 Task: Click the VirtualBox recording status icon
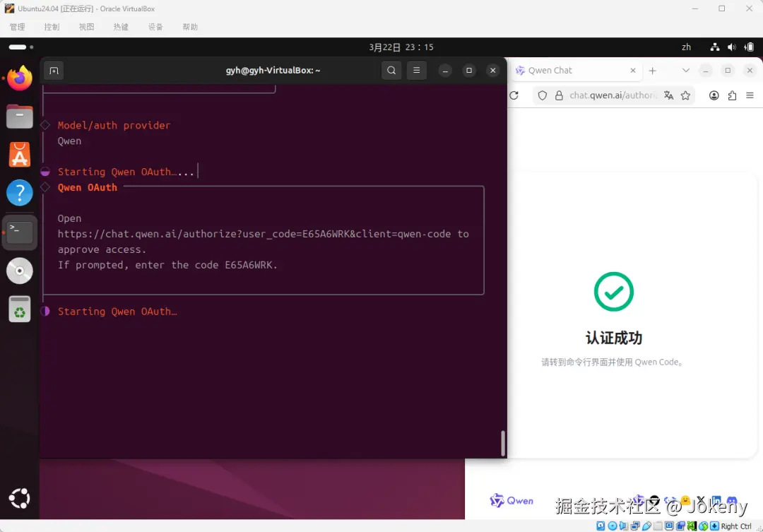click(x=680, y=526)
